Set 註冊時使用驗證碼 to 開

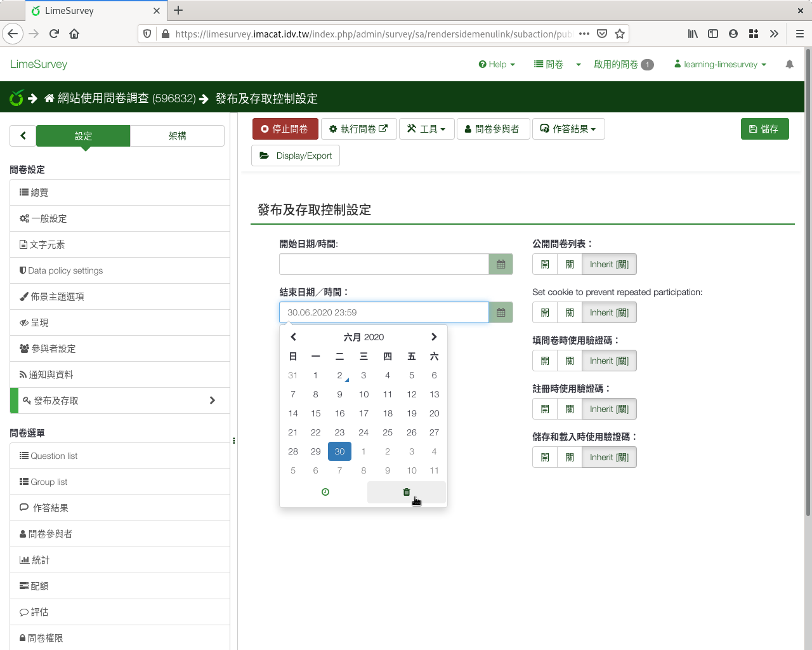click(545, 409)
